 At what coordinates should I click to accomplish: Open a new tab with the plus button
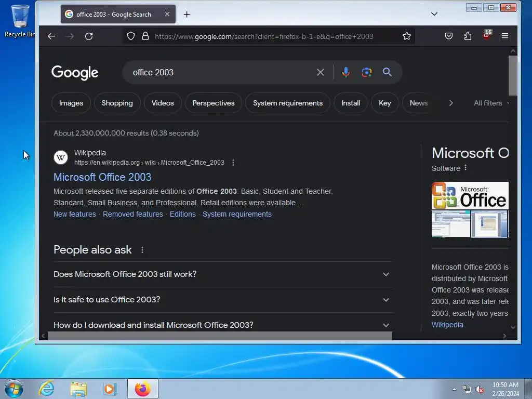click(187, 14)
